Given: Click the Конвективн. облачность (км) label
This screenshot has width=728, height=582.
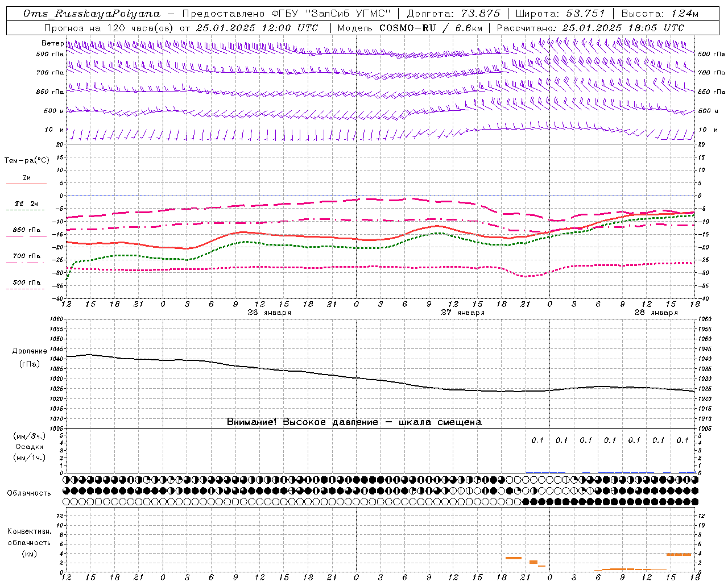Looking at the screenshot, I should [x=29, y=542].
